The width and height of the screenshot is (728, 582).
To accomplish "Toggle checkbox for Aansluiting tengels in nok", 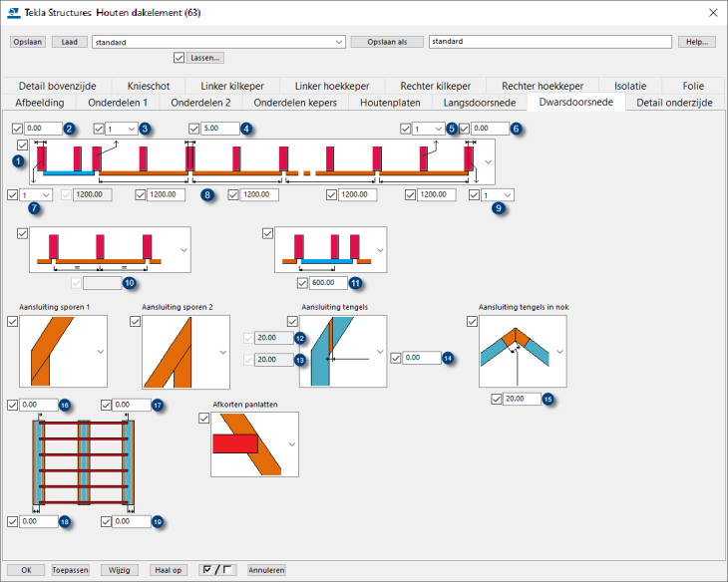I will coord(473,321).
